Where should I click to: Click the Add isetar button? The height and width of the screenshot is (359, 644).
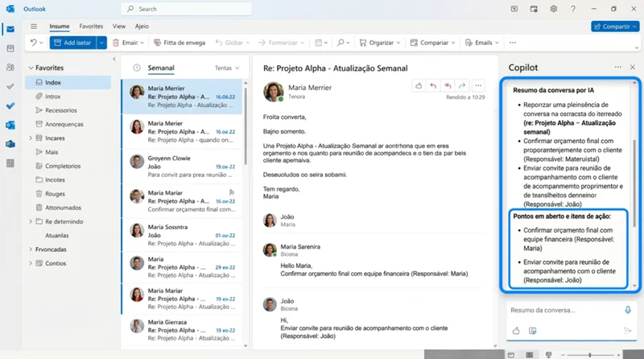72,43
